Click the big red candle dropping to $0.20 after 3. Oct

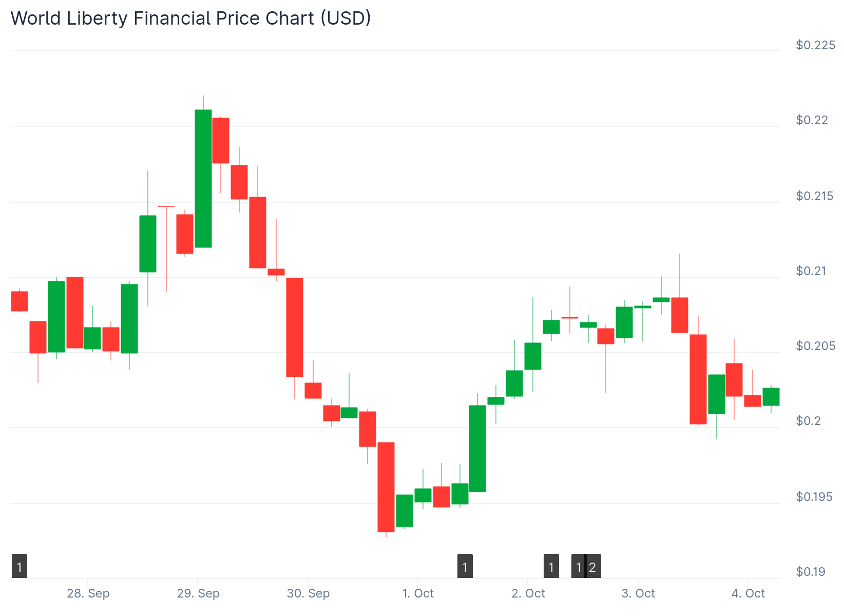pyautogui.click(x=698, y=379)
